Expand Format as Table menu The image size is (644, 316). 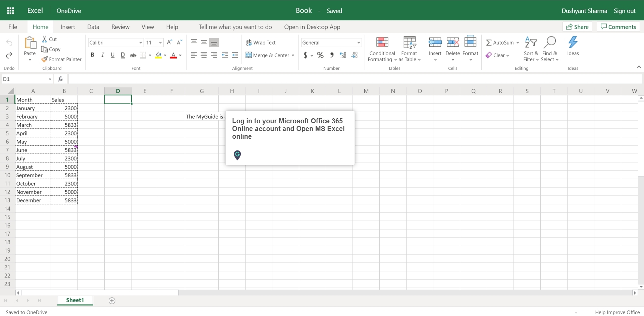(x=410, y=49)
